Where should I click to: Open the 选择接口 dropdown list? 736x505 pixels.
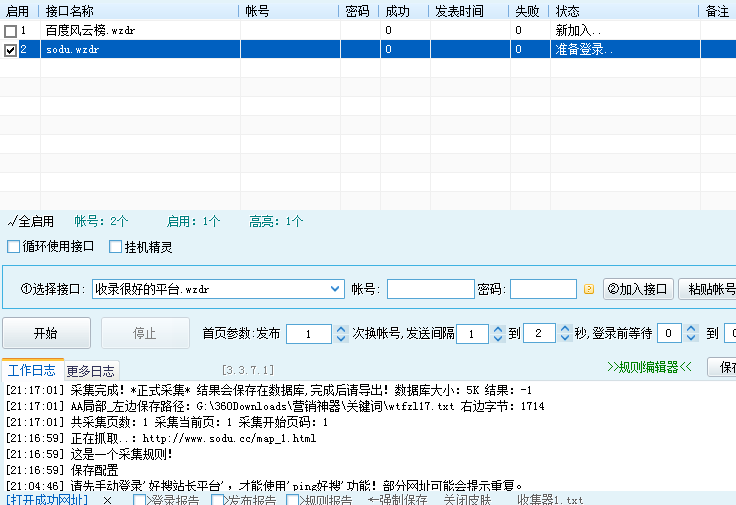[335, 289]
